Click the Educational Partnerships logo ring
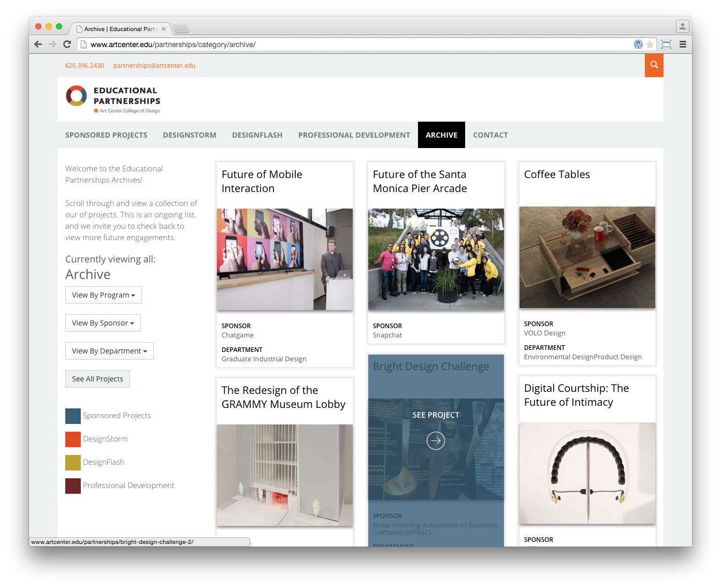This screenshot has height=588, width=721. (x=76, y=96)
